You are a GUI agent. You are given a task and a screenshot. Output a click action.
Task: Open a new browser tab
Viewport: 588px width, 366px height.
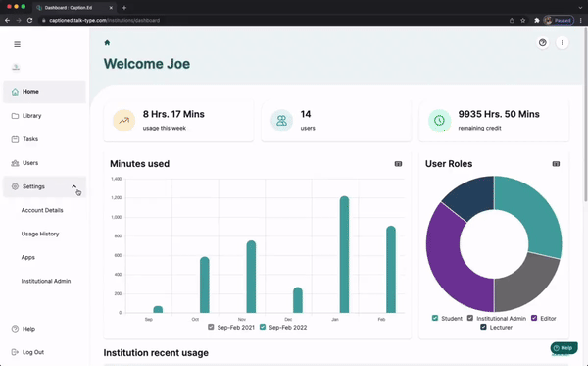coord(124,8)
